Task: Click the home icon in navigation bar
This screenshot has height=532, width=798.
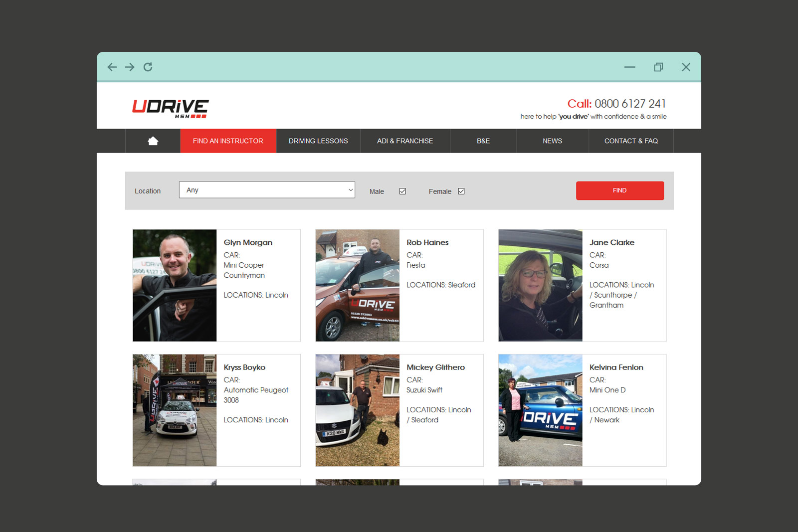Action: (x=152, y=141)
